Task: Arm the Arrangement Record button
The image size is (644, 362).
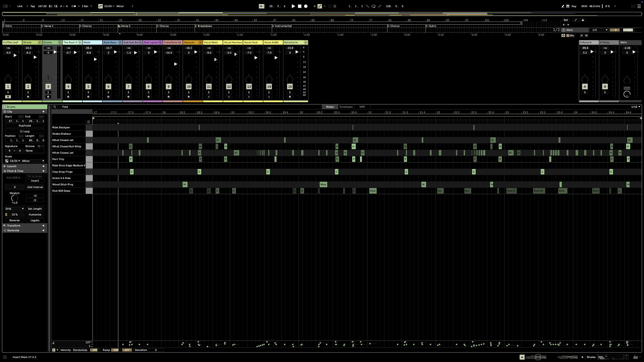Action: click(306, 6)
